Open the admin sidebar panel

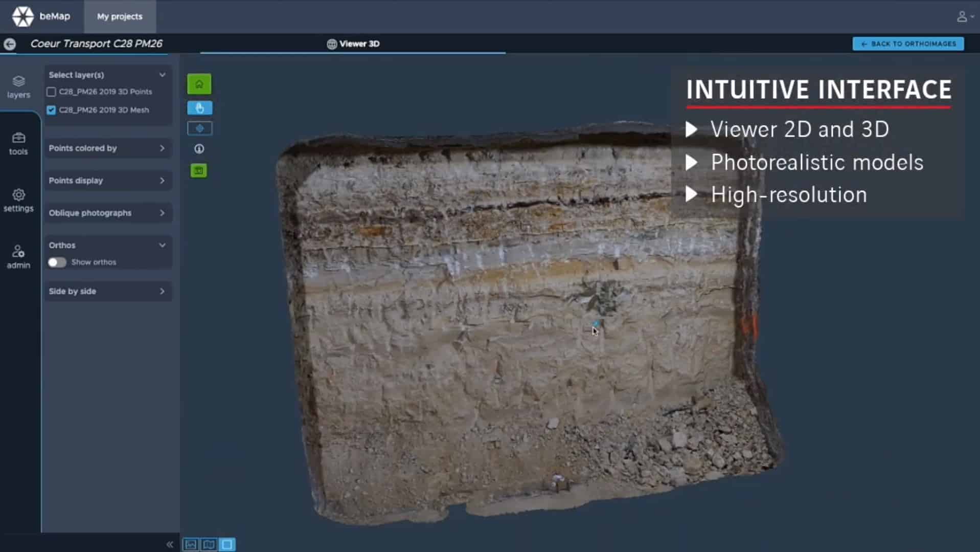pos(18,257)
